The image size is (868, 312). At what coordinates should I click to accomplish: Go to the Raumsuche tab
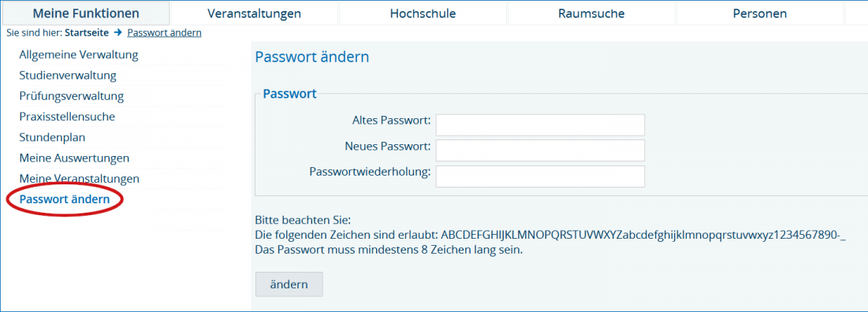(591, 13)
